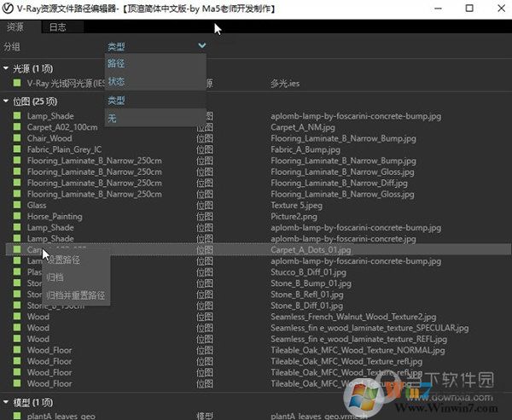Click green status square of Stone_B_Diff_01.jpg row
The width and height of the screenshot is (512, 420).
[17, 305]
